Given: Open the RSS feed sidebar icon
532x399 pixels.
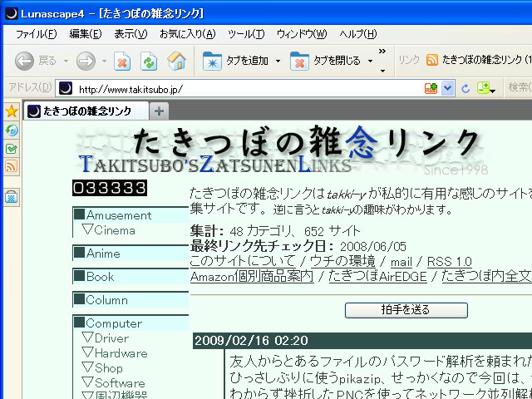Looking at the screenshot, I should [x=12, y=167].
